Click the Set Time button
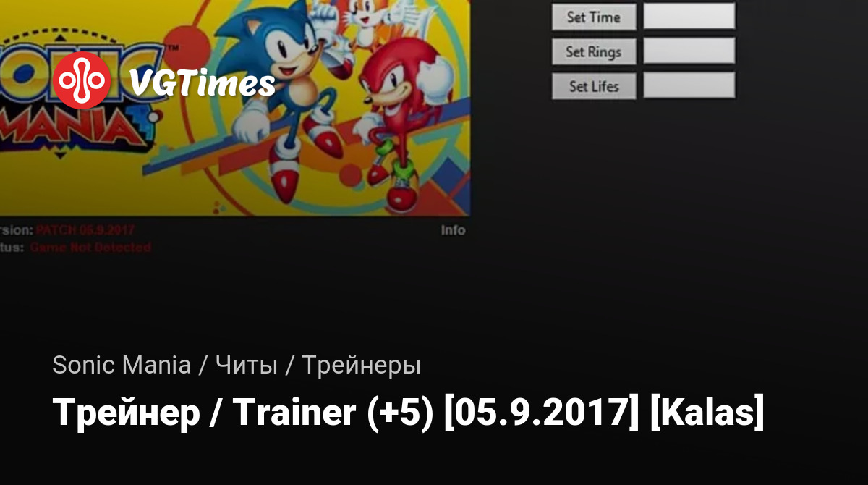Viewport: 868px width, 485px height. 594,17
